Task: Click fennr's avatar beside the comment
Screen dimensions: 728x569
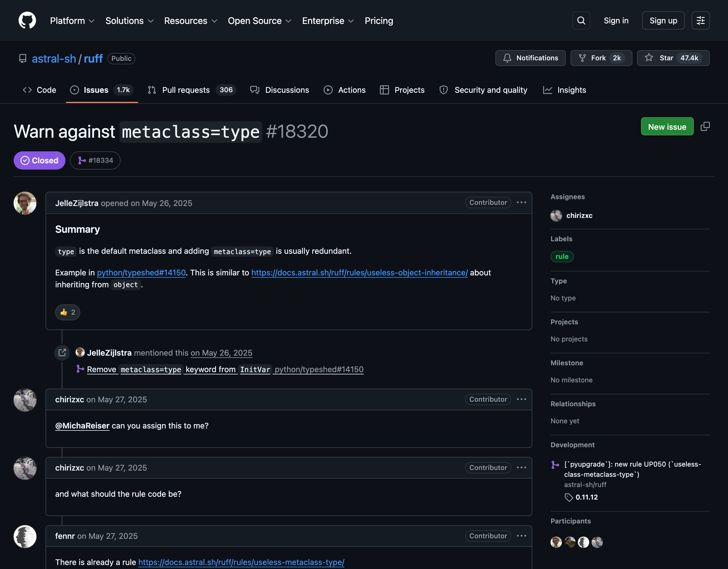Action: point(25,537)
